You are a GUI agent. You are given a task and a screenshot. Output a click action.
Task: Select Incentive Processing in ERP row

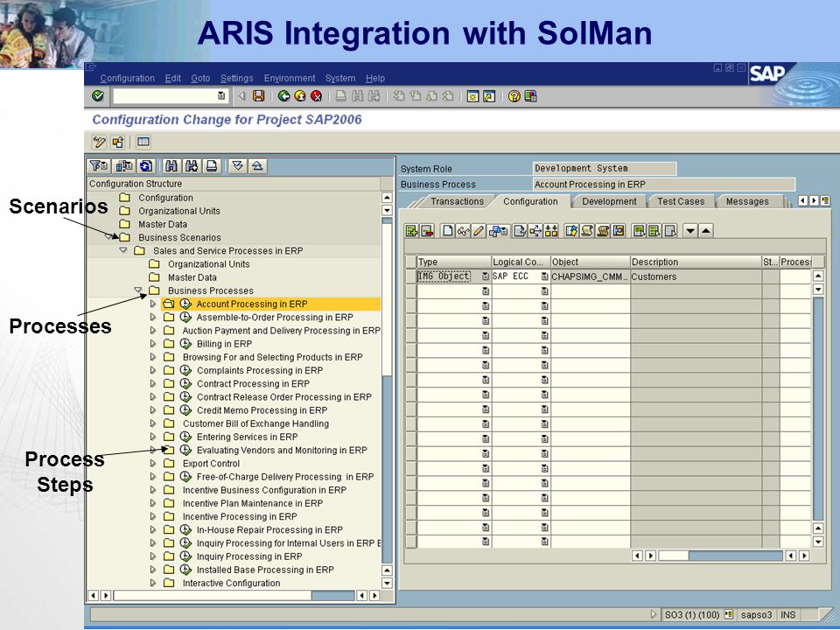[240, 516]
